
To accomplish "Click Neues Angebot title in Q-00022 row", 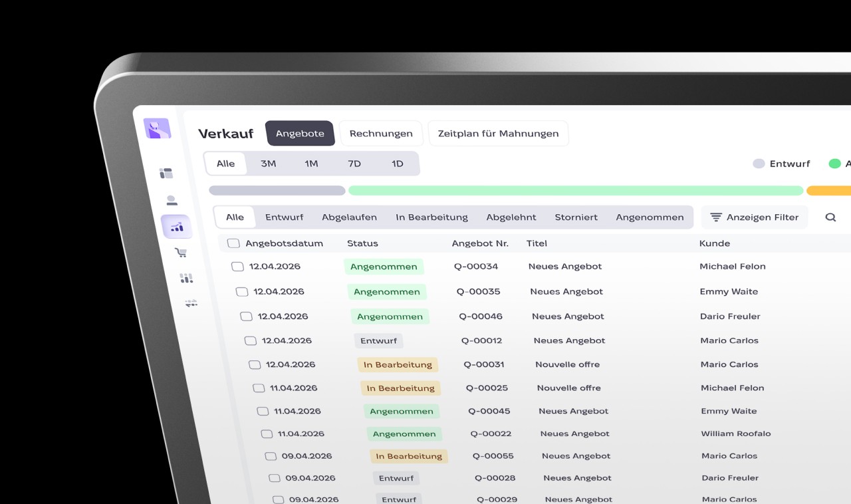I will [575, 434].
